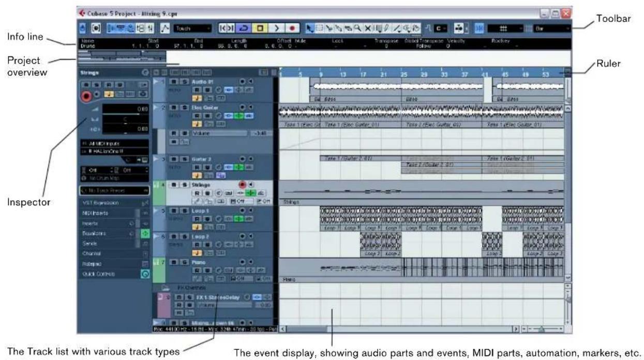This screenshot has width=644, height=360.
Task: Disable record on the Strings track
Action: pyautogui.click(x=242, y=184)
